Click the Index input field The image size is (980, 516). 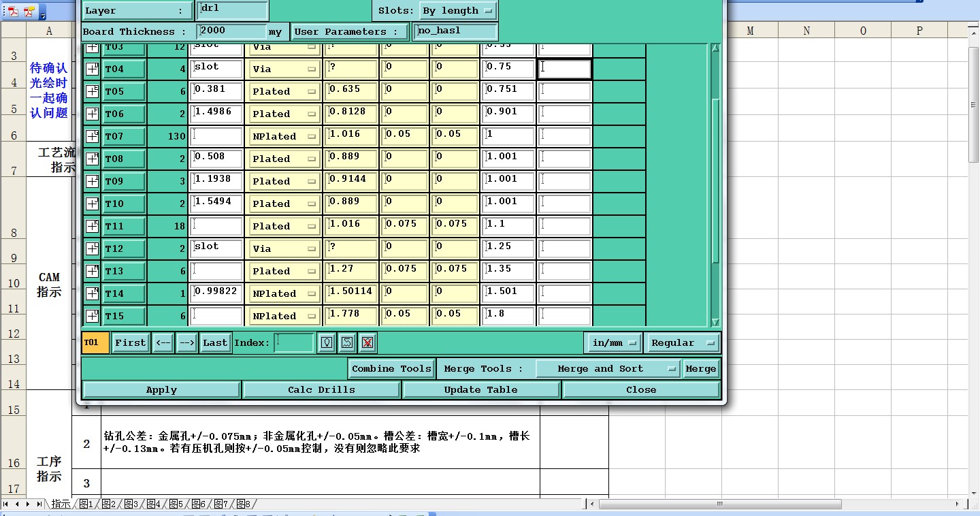click(x=294, y=342)
